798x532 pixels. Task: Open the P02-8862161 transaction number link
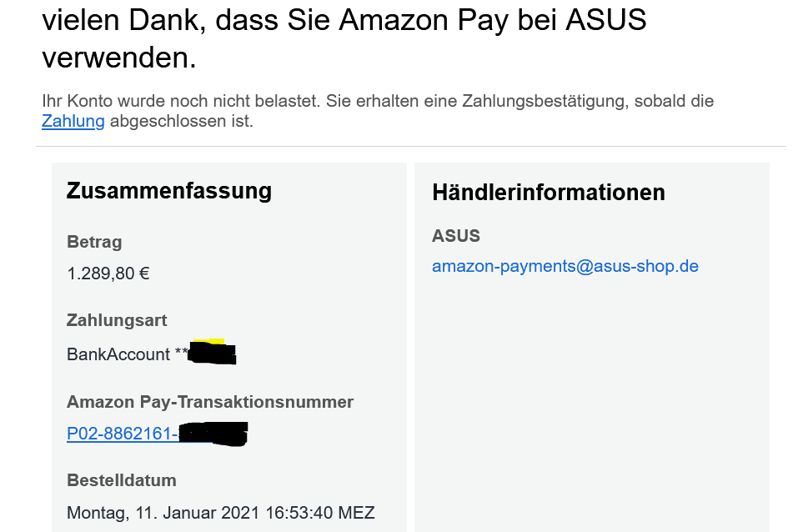coord(122,434)
